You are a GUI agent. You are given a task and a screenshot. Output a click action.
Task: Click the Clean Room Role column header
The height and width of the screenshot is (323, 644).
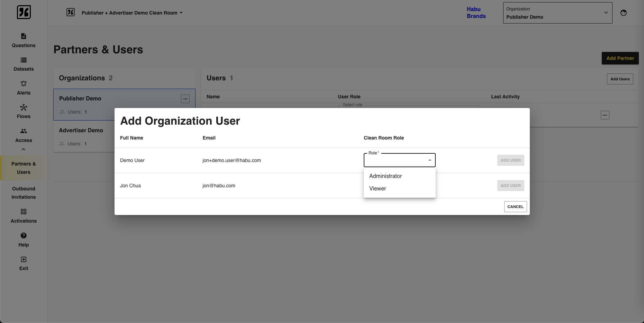pos(383,138)
